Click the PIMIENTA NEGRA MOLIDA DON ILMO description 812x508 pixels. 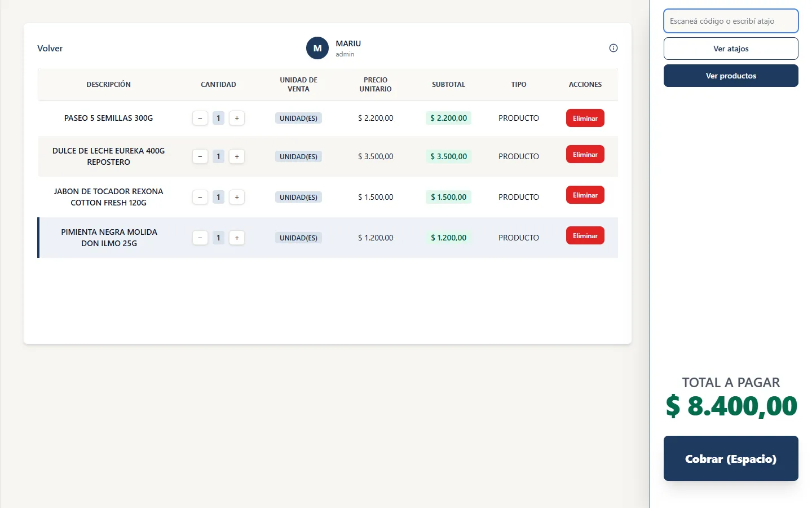tap(109, 238)
